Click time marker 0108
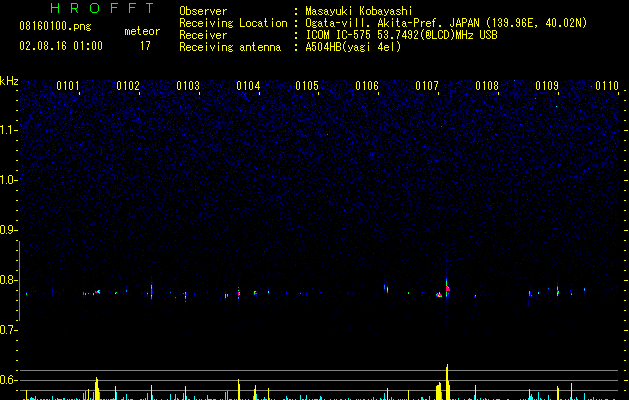 click(487, 86)
